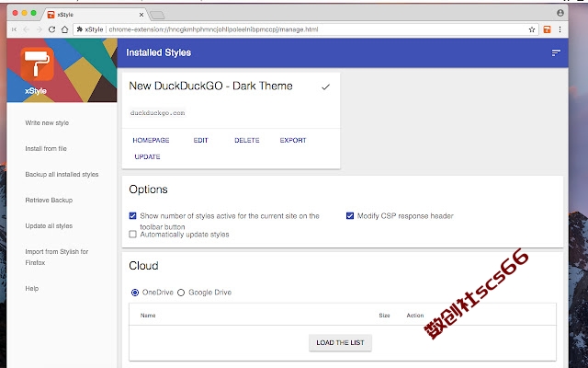Select Retrieve Backup in sidebar
The width and height of the screenshot is (588, 368).
click(x=49, y=201)
